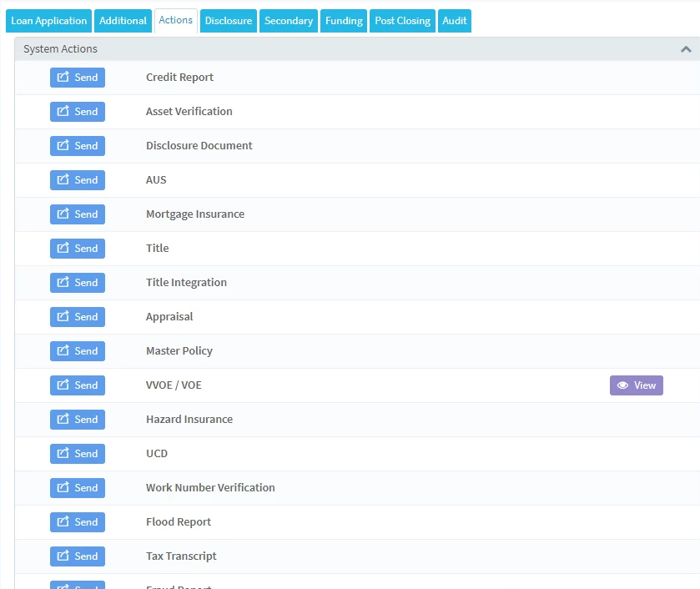This screenshot has width=700, height=589.
Task: Click the send icon for Flood Report
Action: click(x=63, y=521)
